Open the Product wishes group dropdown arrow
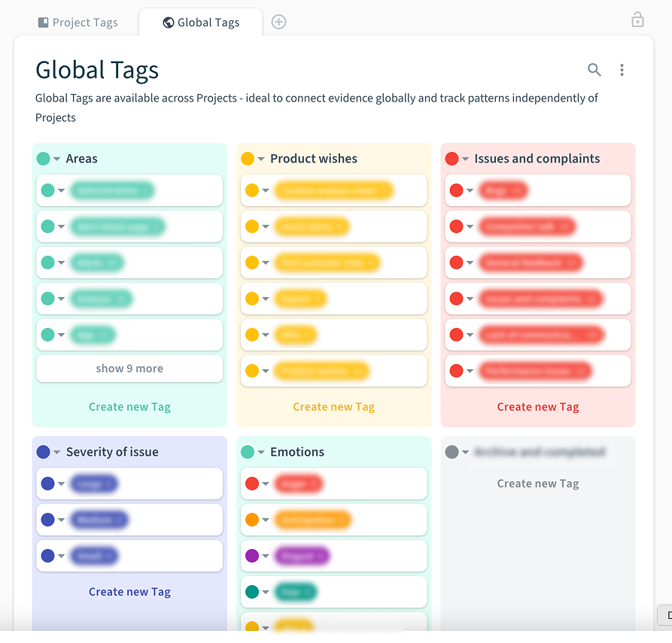The image size is (672, 643). click(261, 159)
